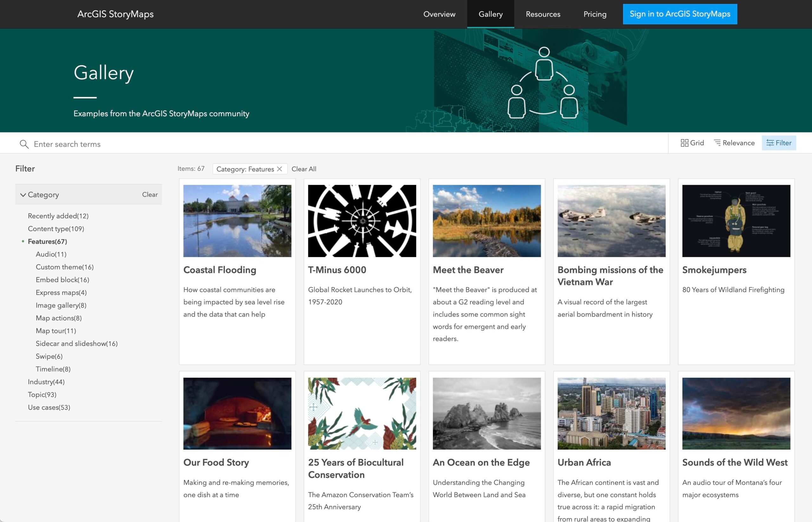The image size is (812, 522).
Task: Switch to Grid view layout
Action: (x=692, y=143)
